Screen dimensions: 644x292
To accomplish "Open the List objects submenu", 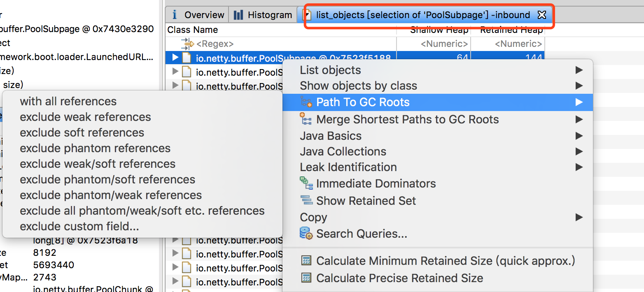I will 438,70.
